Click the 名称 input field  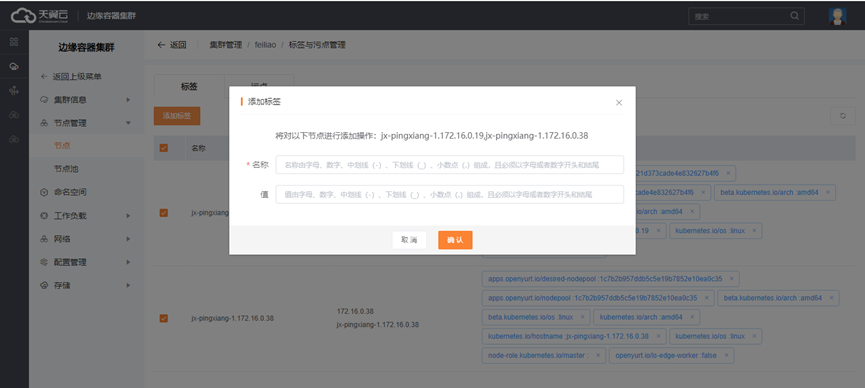[450, 164]
